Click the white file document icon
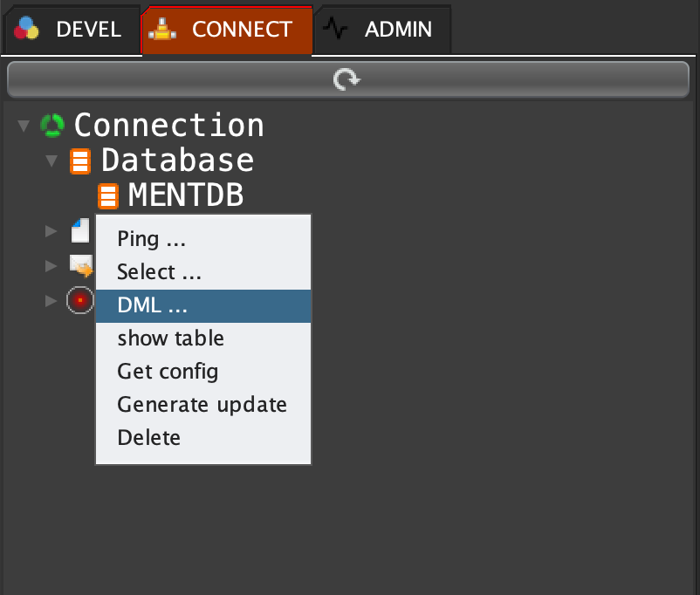700x595 pixels. [x=80, y=230]
